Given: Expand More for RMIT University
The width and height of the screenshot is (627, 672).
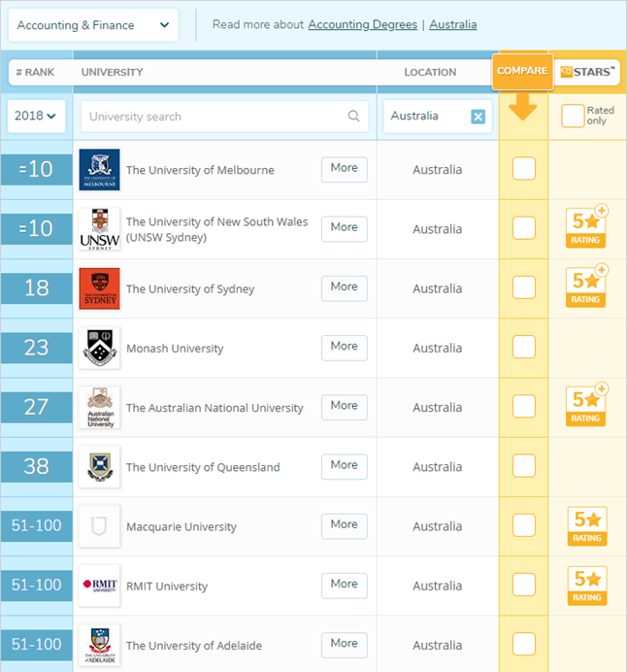Looking at the screenshot, I should click(345, 585).
